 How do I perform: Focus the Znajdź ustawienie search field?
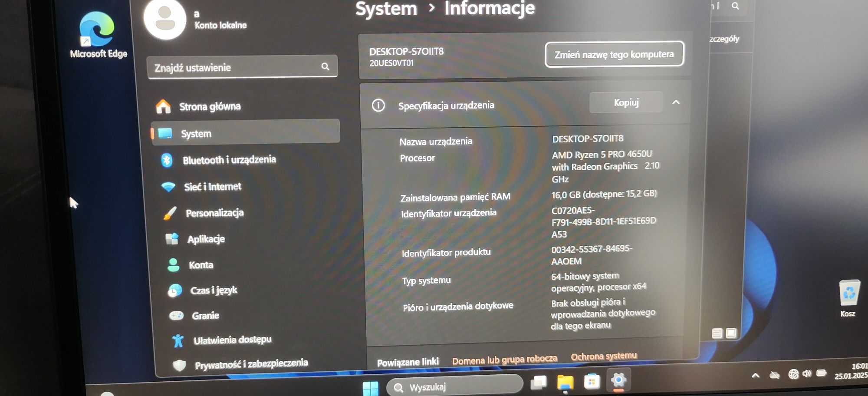pos(242,67)
